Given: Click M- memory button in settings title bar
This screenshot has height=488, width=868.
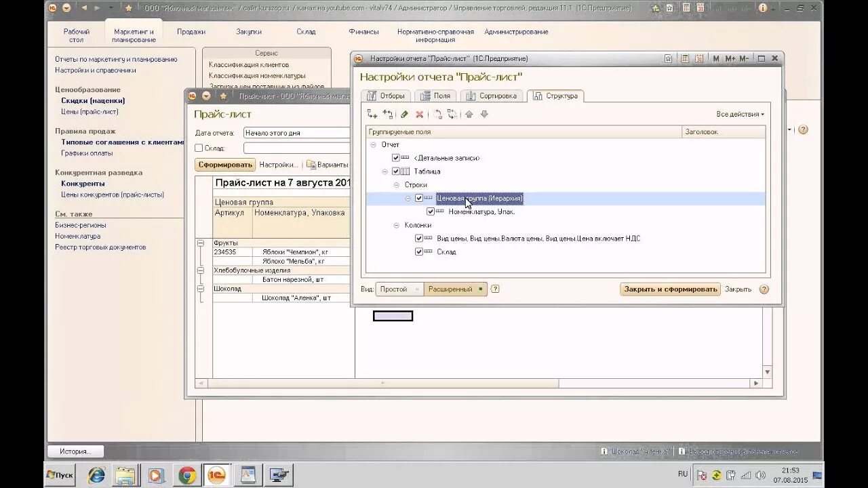Looking at the screenshot, I should [x=744, y=59].
